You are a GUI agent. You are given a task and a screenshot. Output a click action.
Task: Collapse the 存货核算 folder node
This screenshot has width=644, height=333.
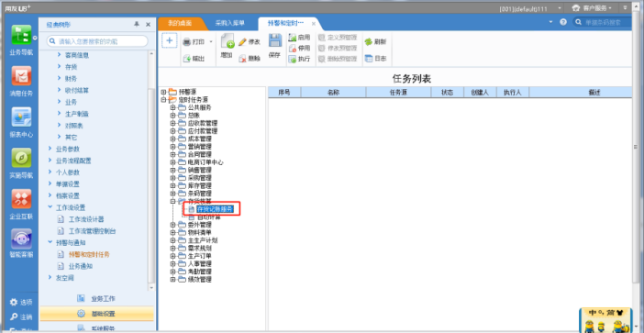click(172, 201)
